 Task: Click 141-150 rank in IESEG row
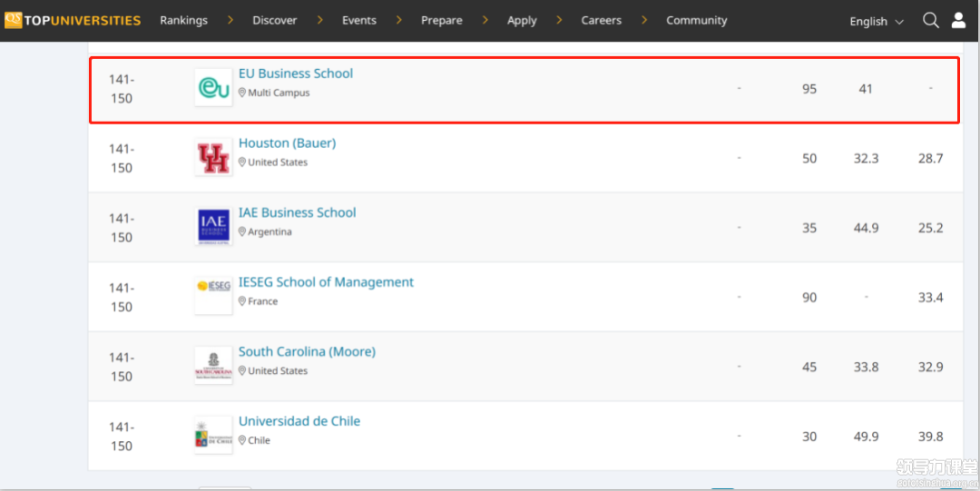click(x=122, y=297)
